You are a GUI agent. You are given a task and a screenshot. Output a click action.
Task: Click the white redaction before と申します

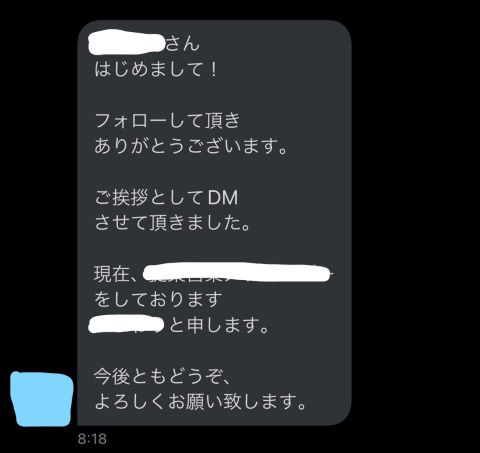click(126, 324)
